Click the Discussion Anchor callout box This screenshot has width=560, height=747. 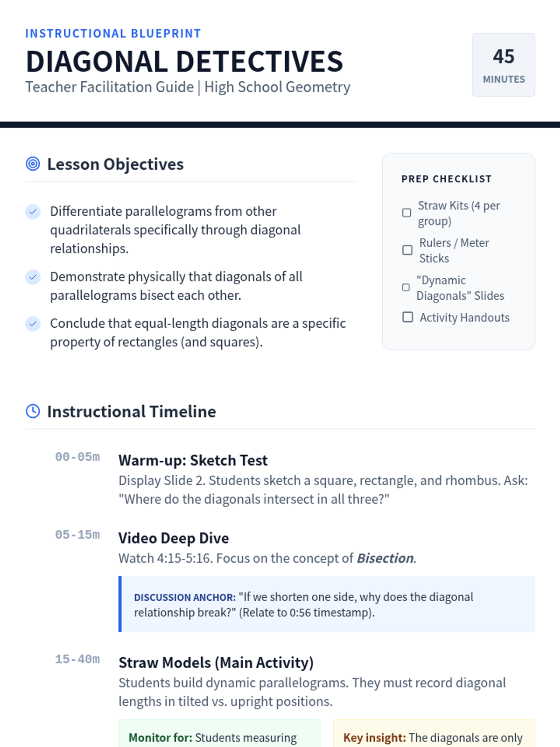pos(327,604)
